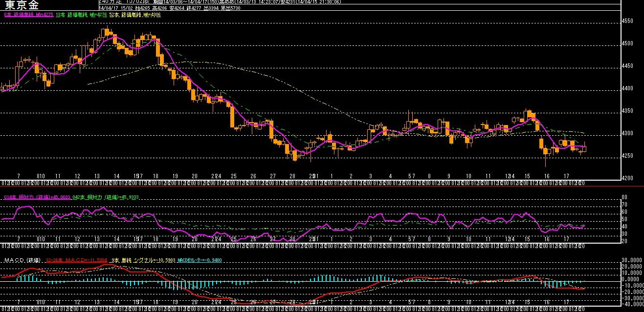
Task: Select the MACDオシレーター legend
Action: 200,261
